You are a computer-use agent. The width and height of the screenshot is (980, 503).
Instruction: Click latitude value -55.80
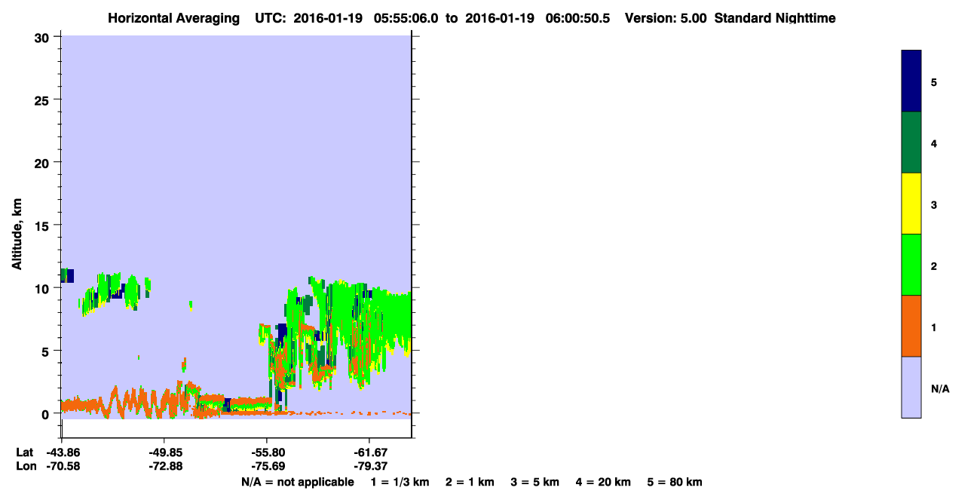pyautogui.click(x=267, y=452)
